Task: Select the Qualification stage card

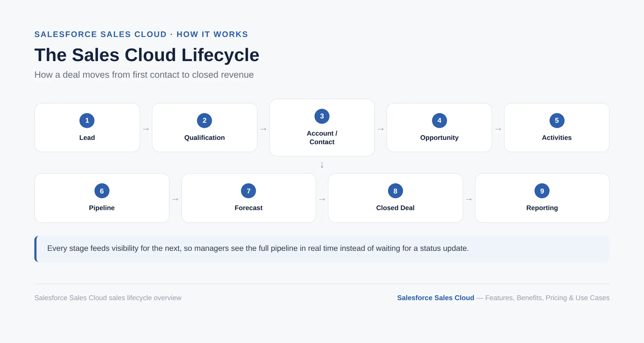Action: pyautogui.click(x=204, y=128)
